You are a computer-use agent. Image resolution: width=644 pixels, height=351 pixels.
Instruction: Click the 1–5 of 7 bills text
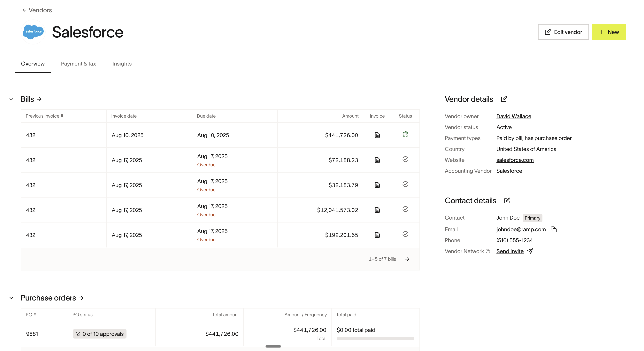[x=382, y=259]
